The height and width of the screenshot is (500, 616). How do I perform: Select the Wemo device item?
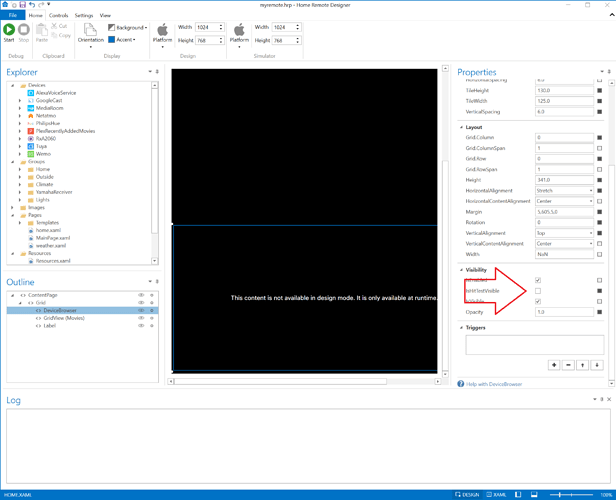[43, 154]
